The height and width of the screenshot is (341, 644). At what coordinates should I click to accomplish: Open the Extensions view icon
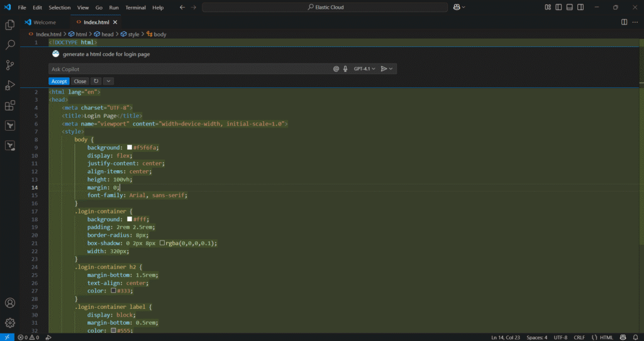[x=10, y=105]
